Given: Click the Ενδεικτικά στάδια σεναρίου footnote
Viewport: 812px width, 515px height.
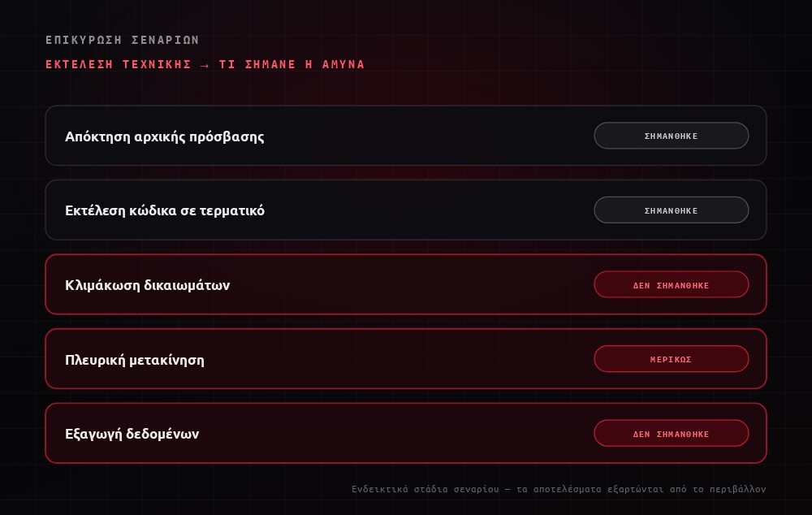Looking at the screenshot, I should (559, 489).
